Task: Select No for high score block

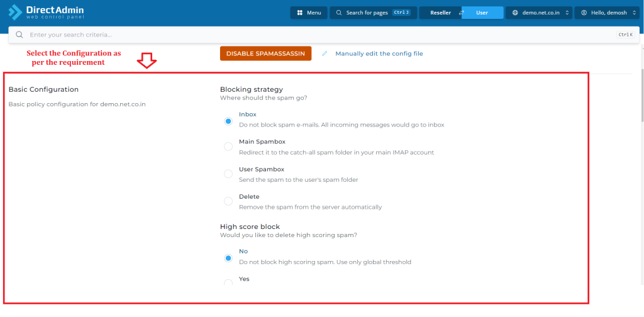Action: pos(228,259)
